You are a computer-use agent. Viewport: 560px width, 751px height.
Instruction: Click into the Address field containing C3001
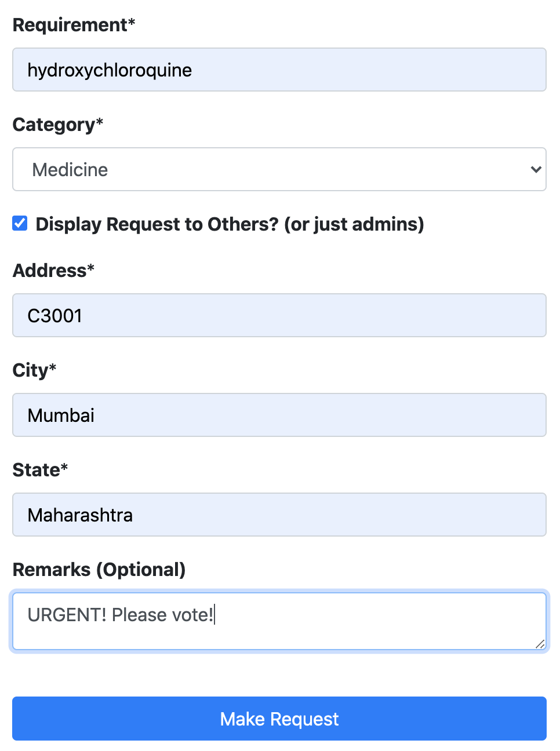pos(279,315)
